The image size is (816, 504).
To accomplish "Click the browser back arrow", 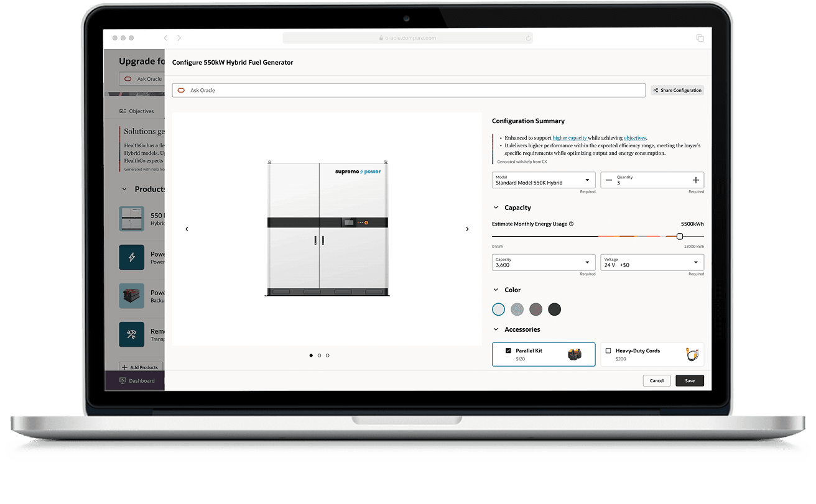I will 166,38.
